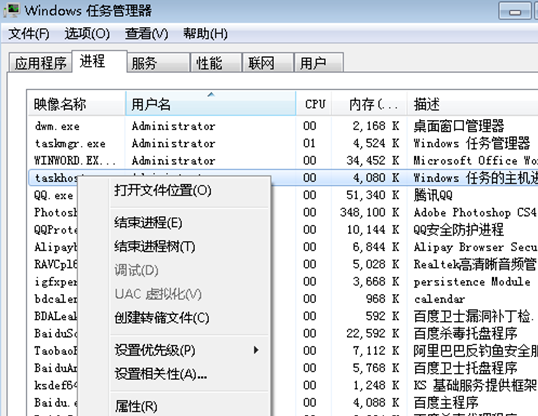Click memory value 968 K

382,299
